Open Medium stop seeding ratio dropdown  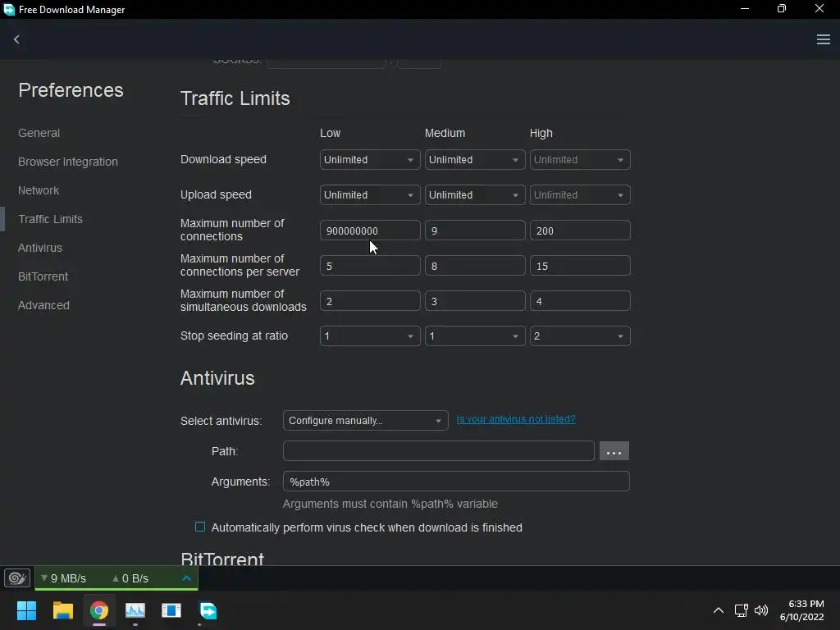475,336
